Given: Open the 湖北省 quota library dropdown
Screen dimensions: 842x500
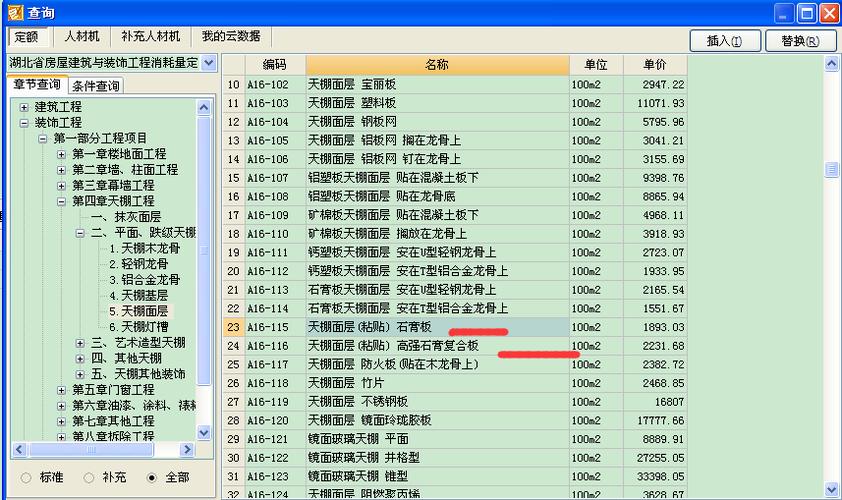Looking at the screenshot, I should pos(208,63).
